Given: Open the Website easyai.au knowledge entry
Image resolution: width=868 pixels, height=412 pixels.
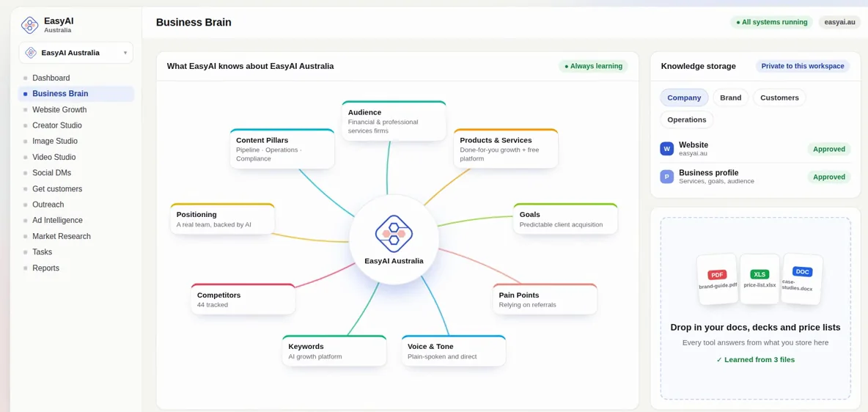Looking at the screenshot, I should pos(755,149).
